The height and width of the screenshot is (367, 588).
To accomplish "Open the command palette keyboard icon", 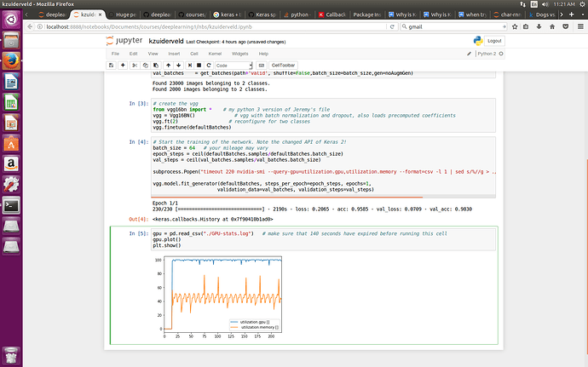I will [262, 65].
